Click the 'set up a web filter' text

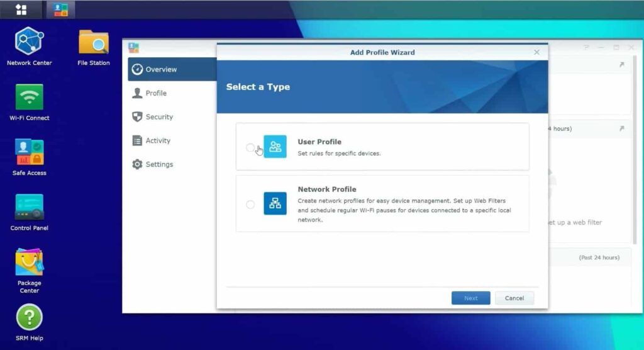pyautogui.click(x=575, y=222)
